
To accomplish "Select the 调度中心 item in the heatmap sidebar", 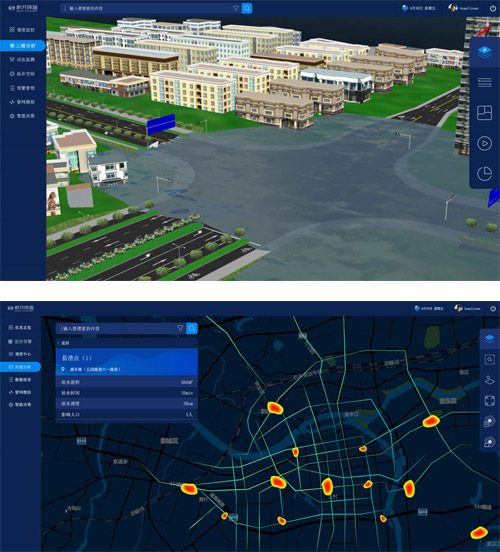I will (x=20, y=354).
